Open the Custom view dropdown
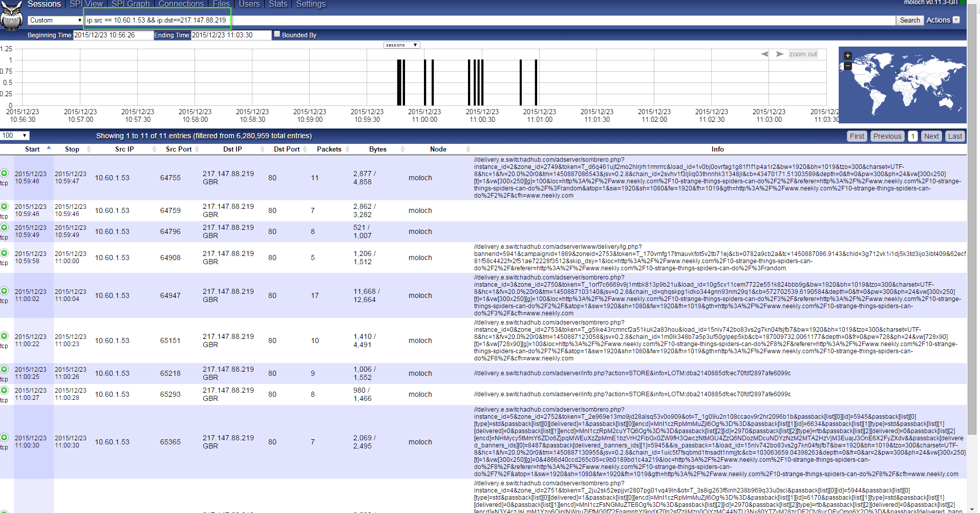The height and width of the screenshot is (513, 980). (x=55, y=20)
